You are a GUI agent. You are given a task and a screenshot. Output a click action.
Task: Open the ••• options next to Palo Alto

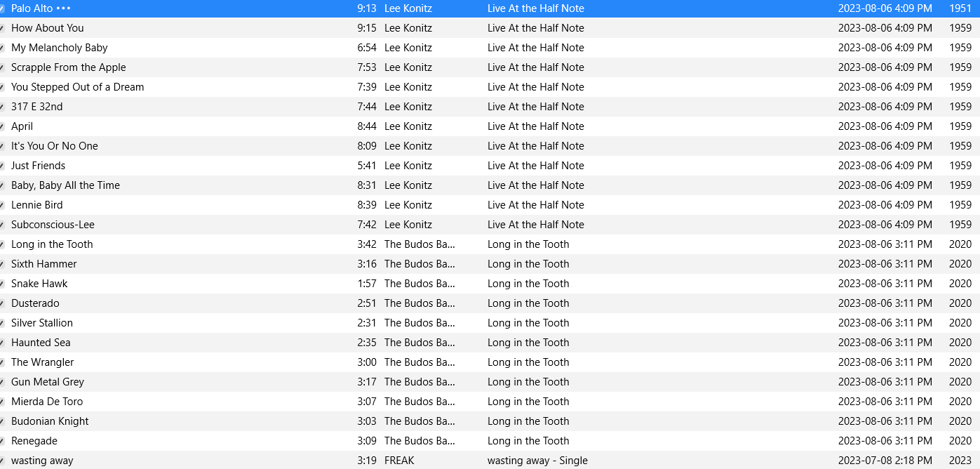(x=64, y=8)
